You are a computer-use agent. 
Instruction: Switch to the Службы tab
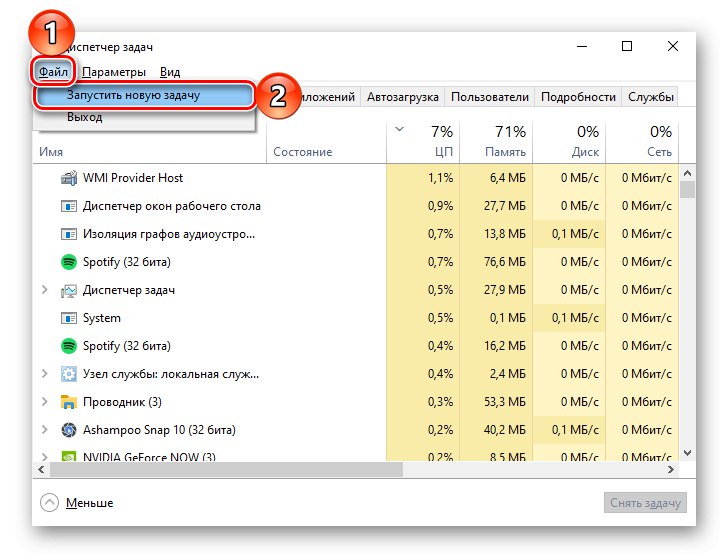coord(650,97)
